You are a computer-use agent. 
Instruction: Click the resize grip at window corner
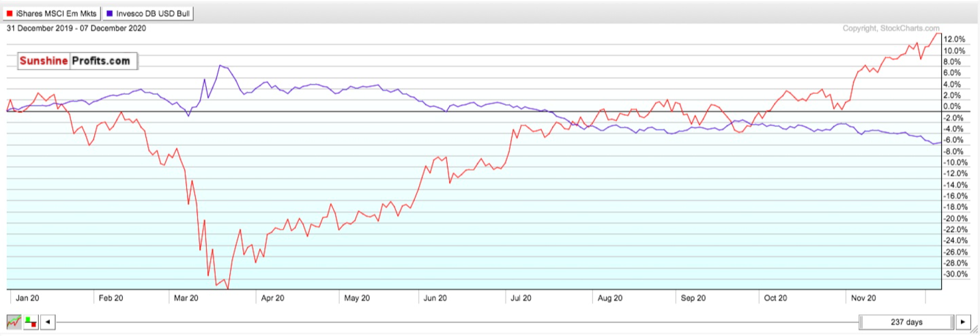click(x=975, y=331)
